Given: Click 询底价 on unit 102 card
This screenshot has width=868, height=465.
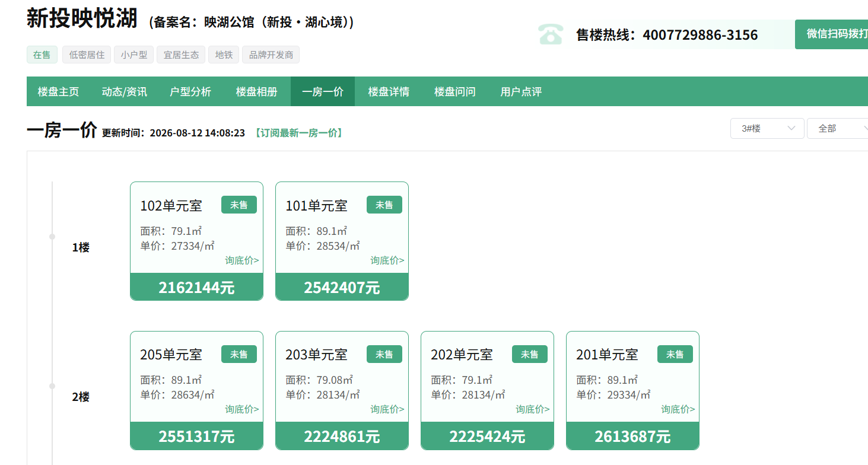Looking at the screenshot, I should 242,260.
